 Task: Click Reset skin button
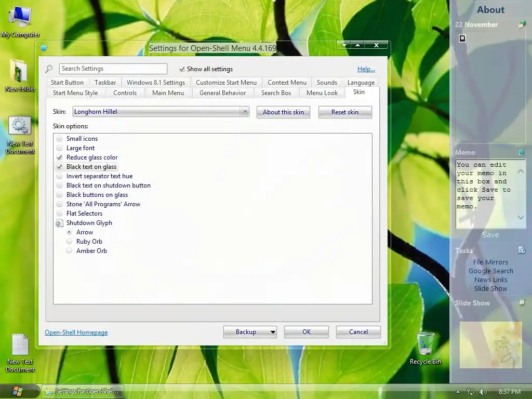coord(345,112)
